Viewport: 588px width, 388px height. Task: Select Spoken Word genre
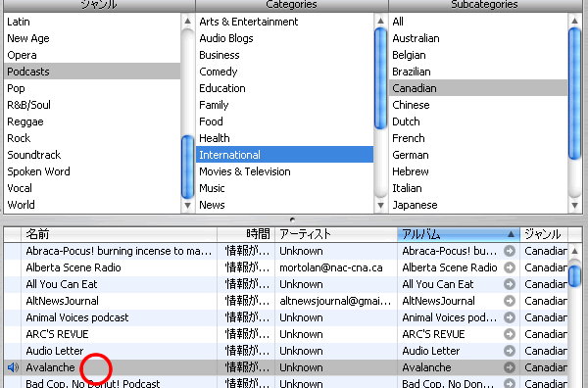pyautogui.click(x=92, y=171)
